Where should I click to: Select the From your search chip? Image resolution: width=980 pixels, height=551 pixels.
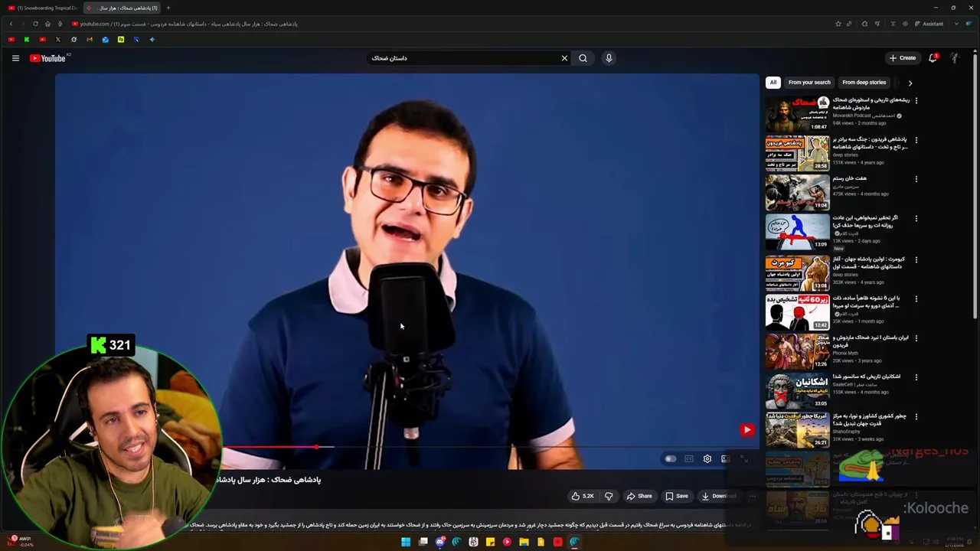coord(809,83)
